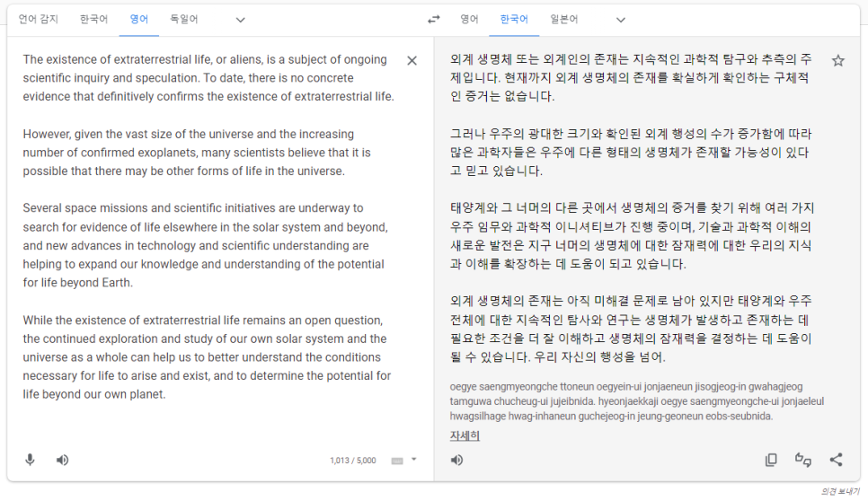Share the translation
Screen dimensions: 868x501
836,460
